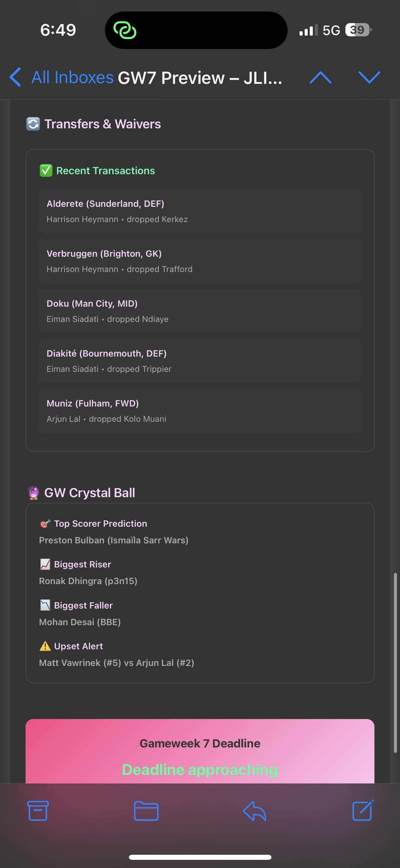Screen dimensions: 400x868
Task: Compose a new message with pencil icon
Action: [x=363, y=811]
